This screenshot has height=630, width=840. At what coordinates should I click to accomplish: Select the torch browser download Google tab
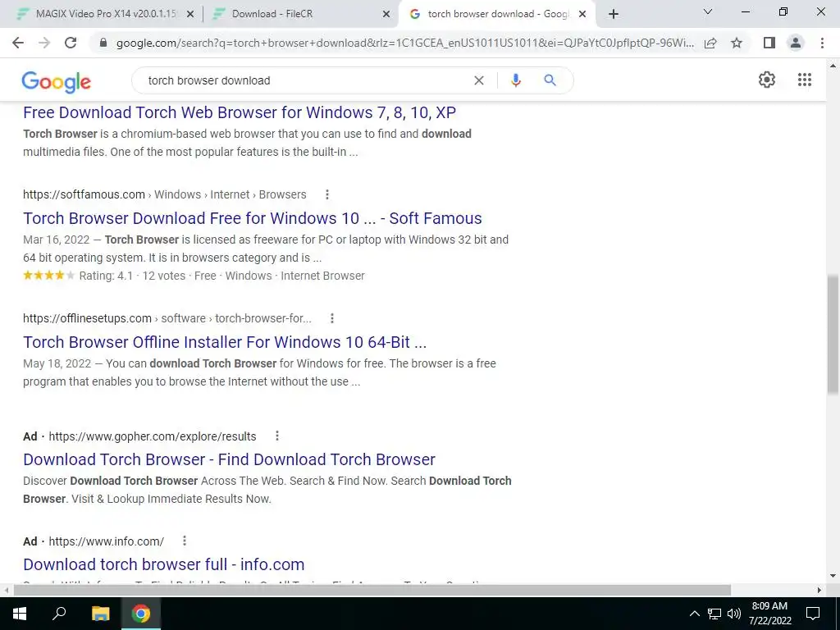click(x=496, y=14)
